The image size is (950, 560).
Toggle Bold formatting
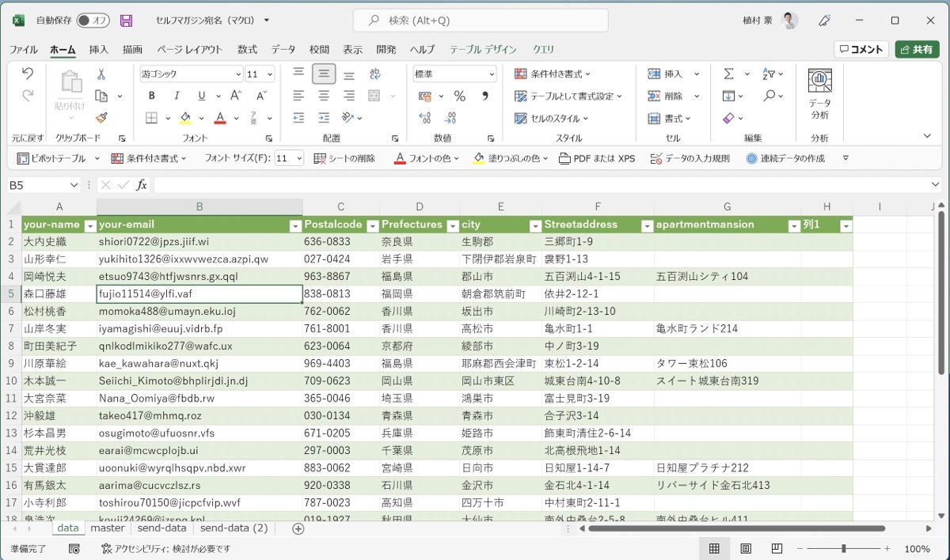(x=151, y=96)
